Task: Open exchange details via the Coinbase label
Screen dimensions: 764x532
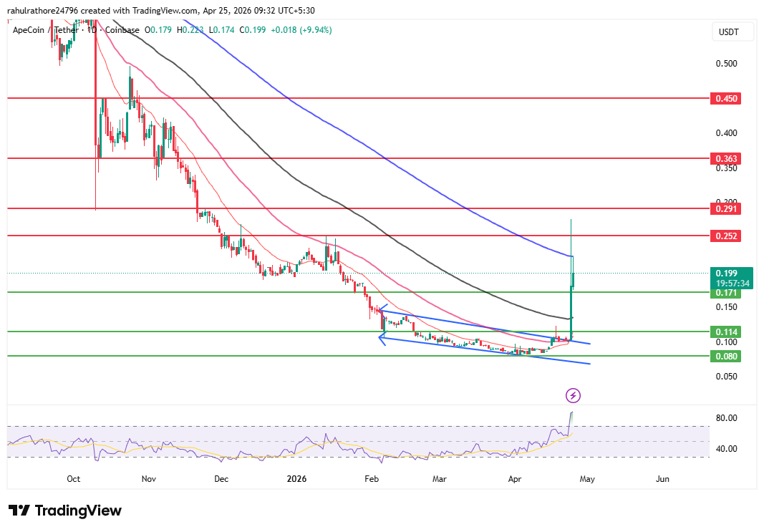Action: (122, 31)
